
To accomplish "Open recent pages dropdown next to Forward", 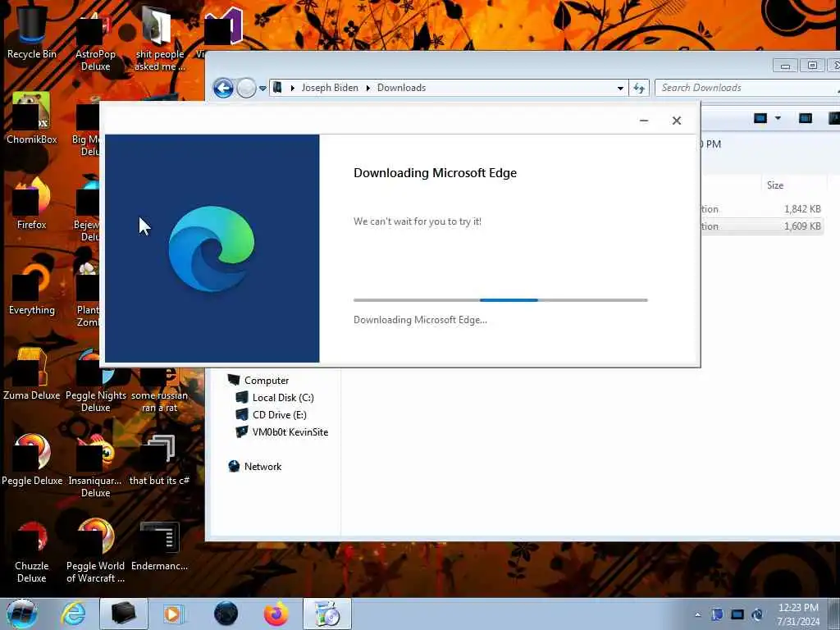I will click(262, 89).
